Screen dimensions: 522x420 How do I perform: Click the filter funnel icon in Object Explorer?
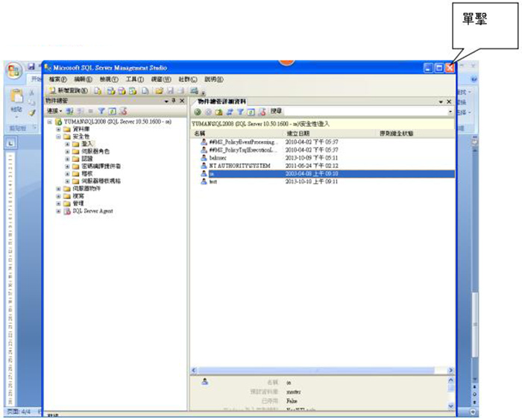(103, 110)
